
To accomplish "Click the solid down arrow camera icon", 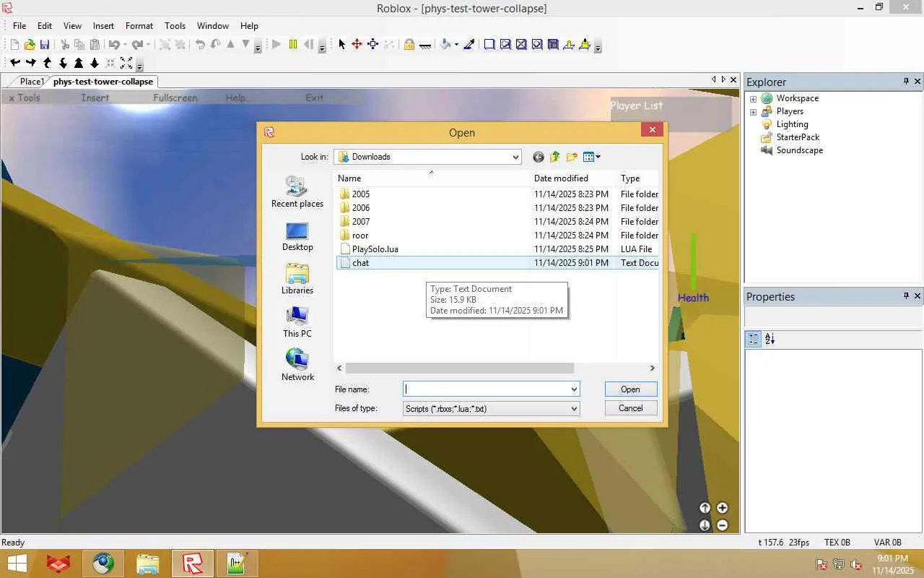I will tap(95, 64).
